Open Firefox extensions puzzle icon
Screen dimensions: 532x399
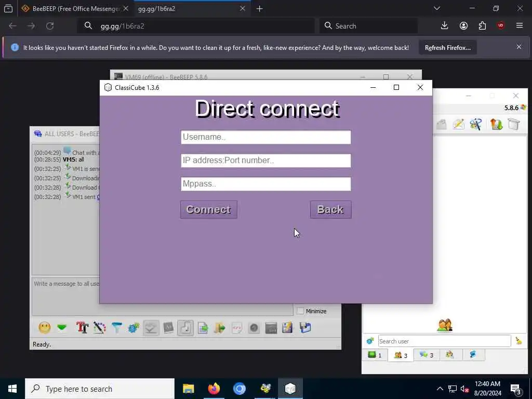point(482,26)
